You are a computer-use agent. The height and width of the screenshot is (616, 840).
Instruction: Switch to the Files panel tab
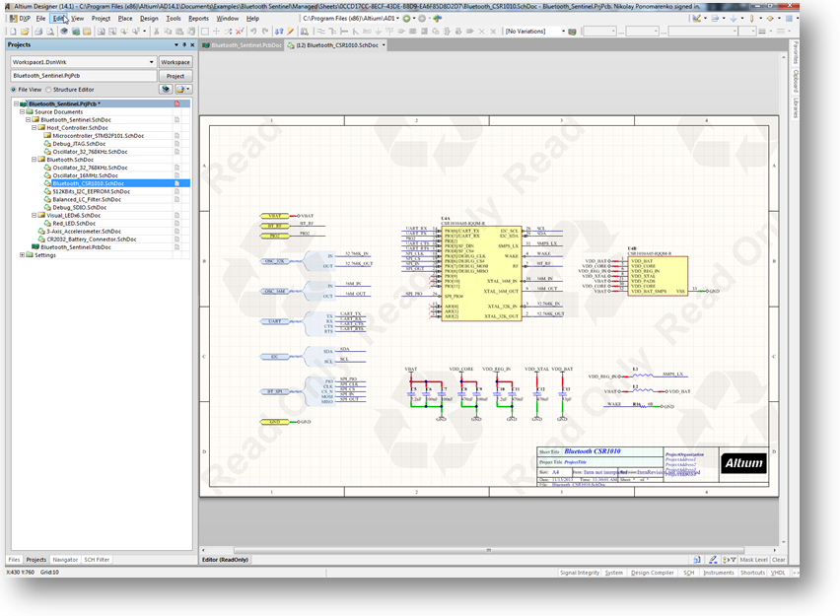pyautogui.click(x=14, y=560)
